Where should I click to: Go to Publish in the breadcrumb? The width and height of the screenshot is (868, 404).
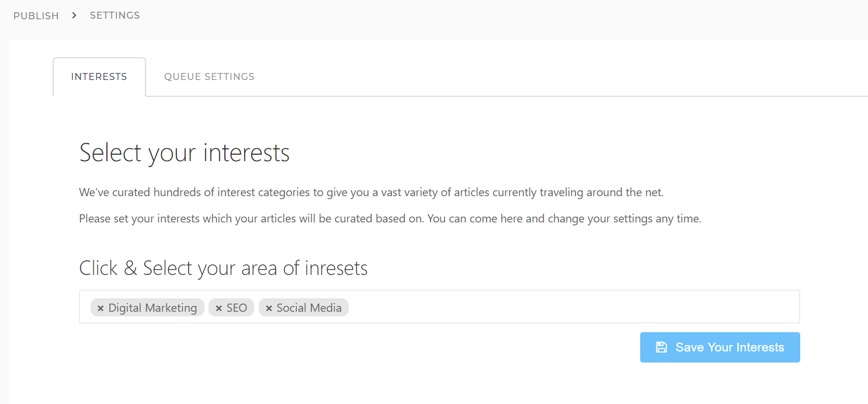point(36,16)
